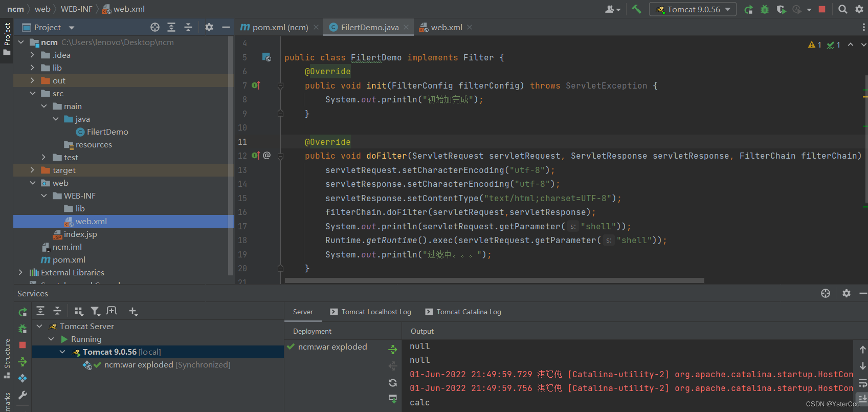This screenshot has height=412, width=868.
Task: Collapse all in Project panel toolbar
Action: pyautogui.click(x=188, y=27)
